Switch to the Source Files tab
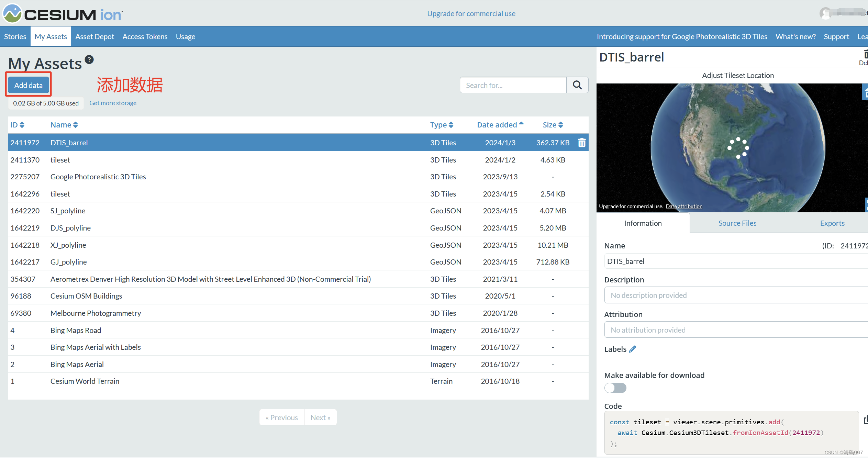 (x=737, y=223)
